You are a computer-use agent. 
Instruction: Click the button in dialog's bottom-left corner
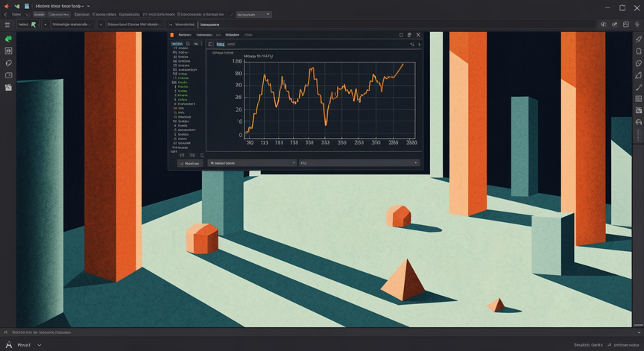click(x=190, y=163)
